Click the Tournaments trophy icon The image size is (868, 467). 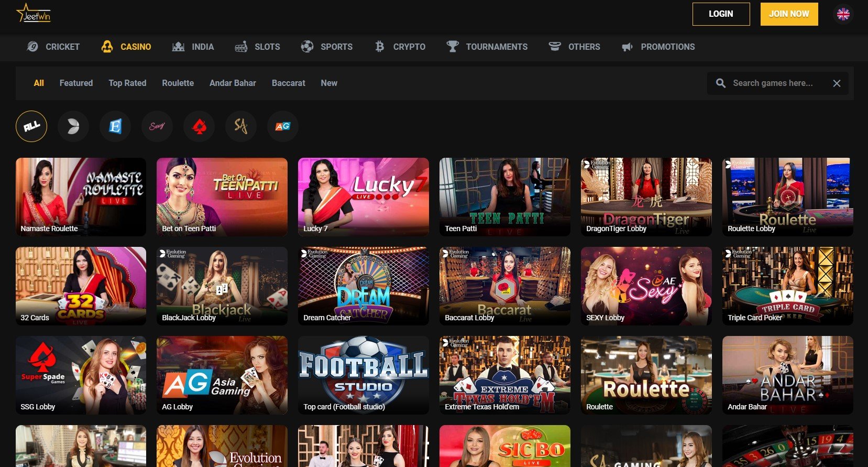pos(452,47)
